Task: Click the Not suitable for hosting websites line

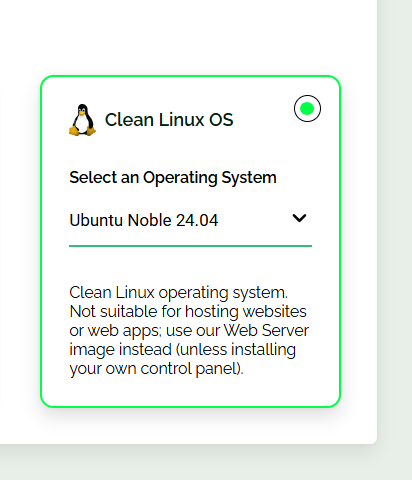Action: click(188, 311)
